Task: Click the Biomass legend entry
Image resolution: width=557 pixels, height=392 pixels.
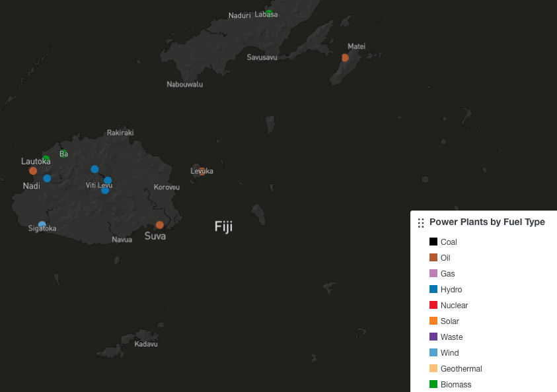Action: click(x=456, y=385)
